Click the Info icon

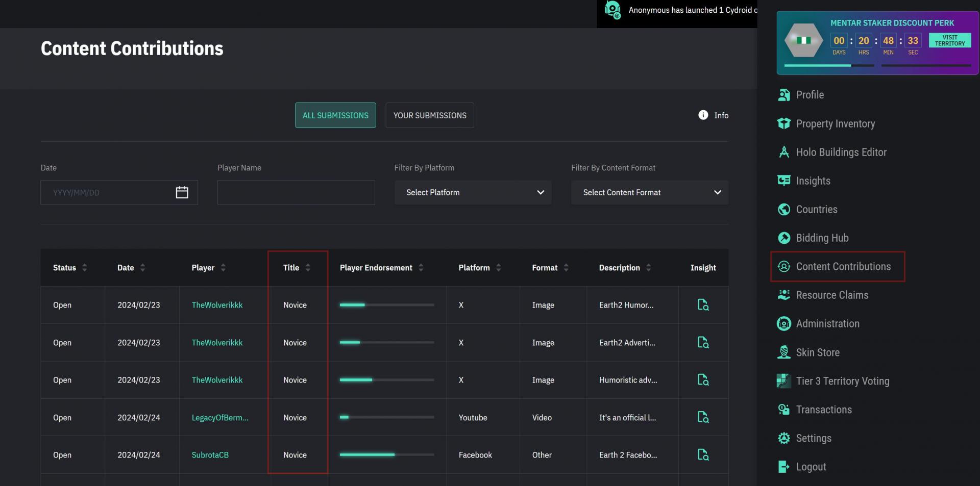[x=703, y=115]
